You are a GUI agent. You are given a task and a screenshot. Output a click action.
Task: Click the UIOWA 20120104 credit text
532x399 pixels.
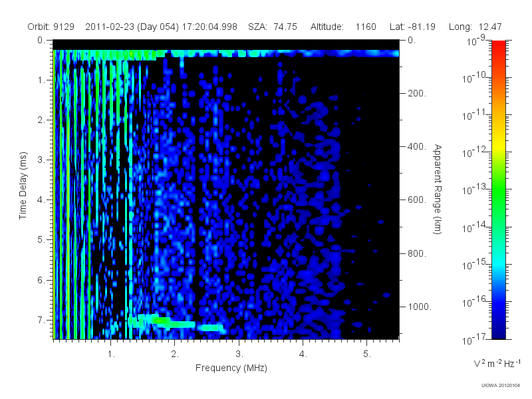point(501,385)
